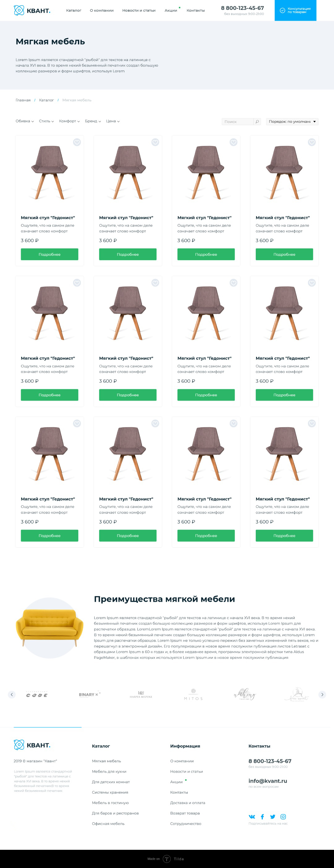The image size is (334, 868).
Task: Click the VK social network icon
Action: [x=252, y=817]
